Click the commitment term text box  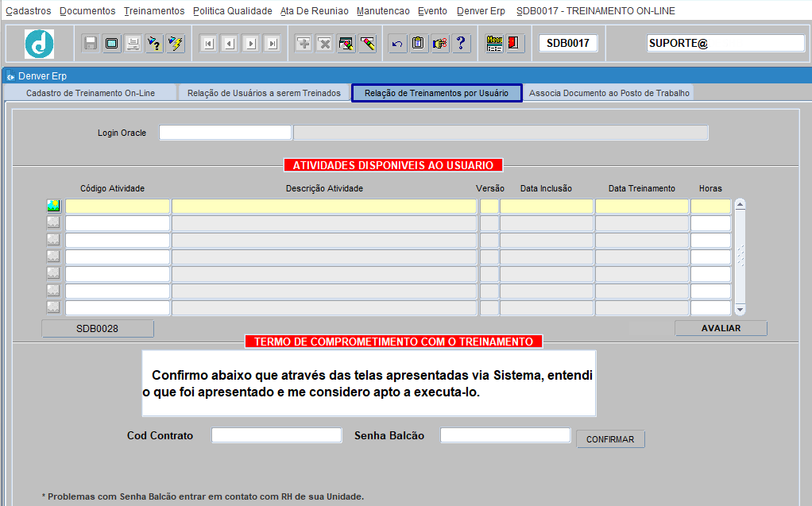tap(369, 383)
